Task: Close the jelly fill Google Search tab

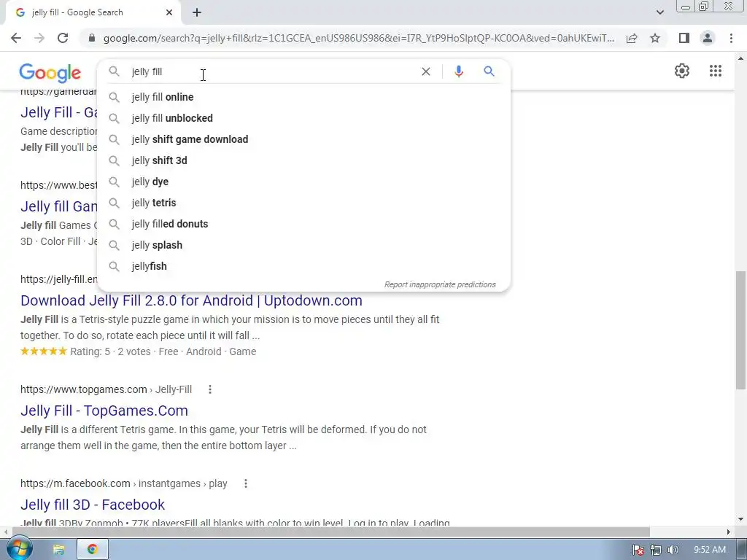Action: pos(169,12)
